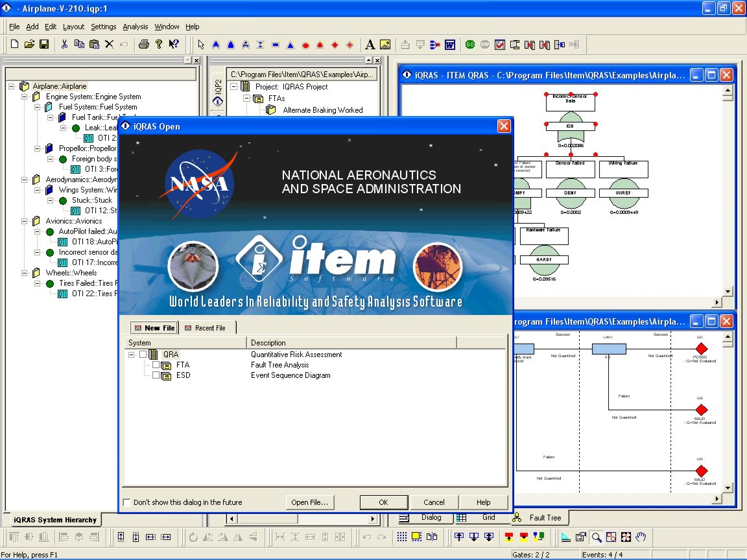The width and height of the screenshot is (747, 560).
Task: Check the QRA system checkbox
Action: tap(143, 355)
